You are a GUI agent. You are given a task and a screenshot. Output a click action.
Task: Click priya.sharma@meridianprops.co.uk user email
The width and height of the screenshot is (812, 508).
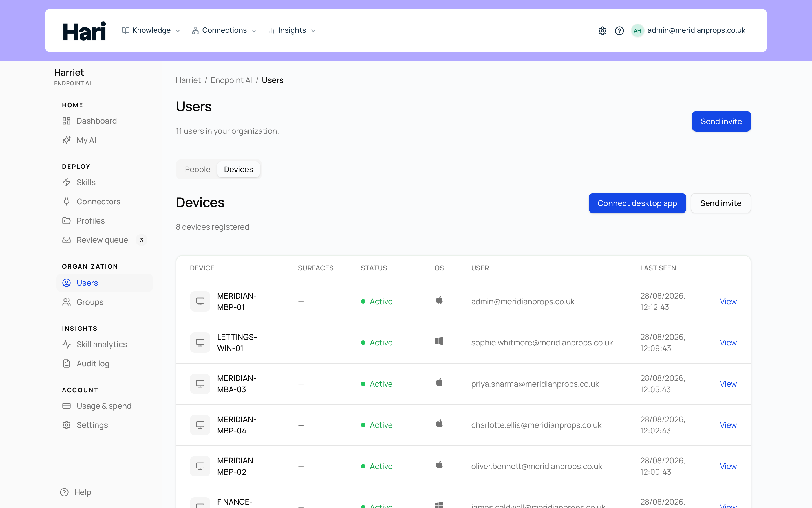(x=535, y=384)
